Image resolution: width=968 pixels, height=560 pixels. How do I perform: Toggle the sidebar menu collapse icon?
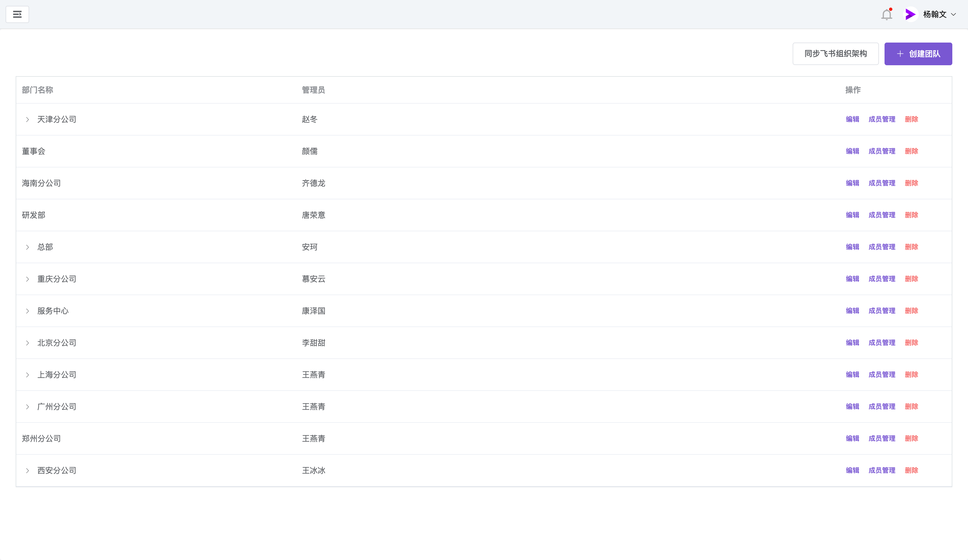[x=17, y=14]
